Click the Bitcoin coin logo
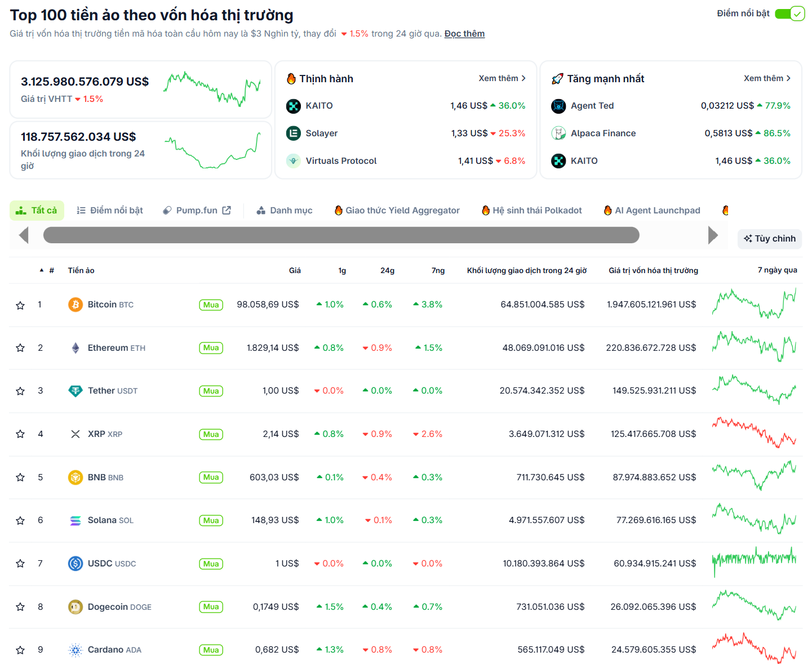Image resolution: width=812 pixels, height=665 pixels. [76, 305]
